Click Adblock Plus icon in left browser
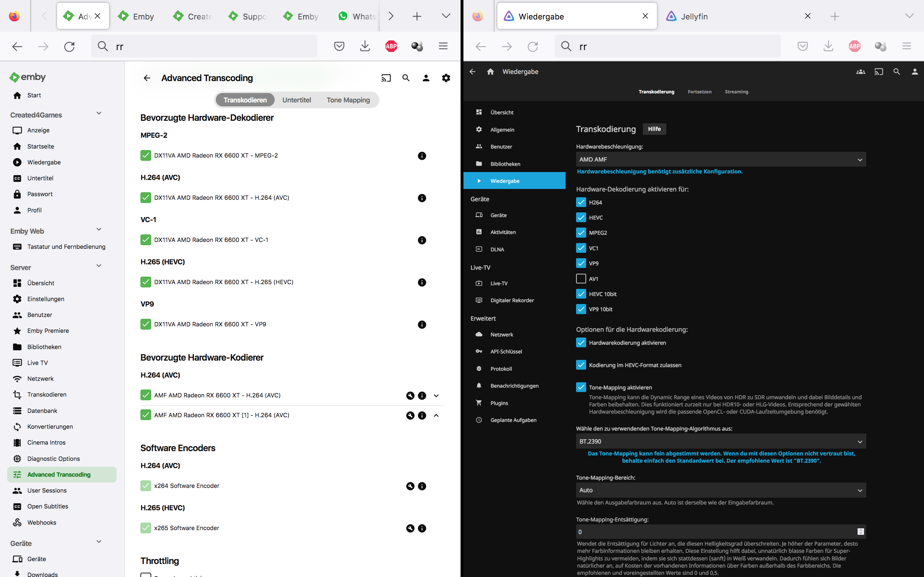Image resolution: width=924 pixels, height=577 pixels. [x=391, y=46]
